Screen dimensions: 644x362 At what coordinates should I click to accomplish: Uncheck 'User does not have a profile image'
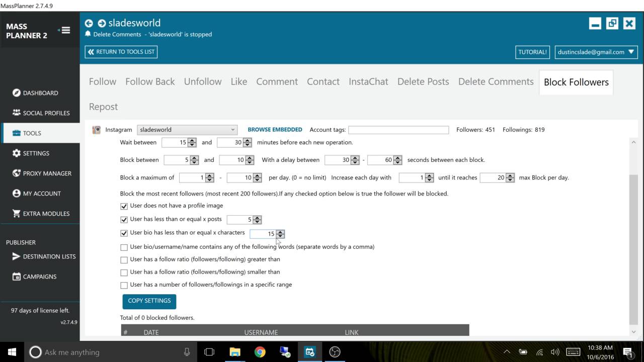click(x=124, y=206)
